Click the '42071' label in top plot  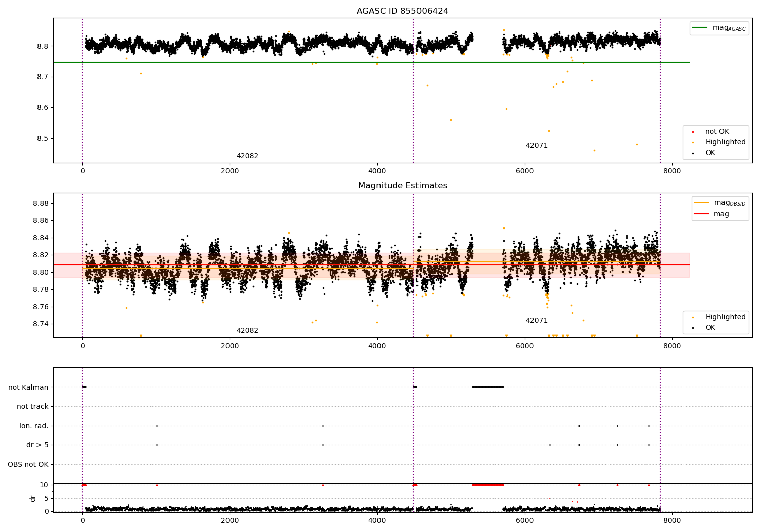click(537, 146)
